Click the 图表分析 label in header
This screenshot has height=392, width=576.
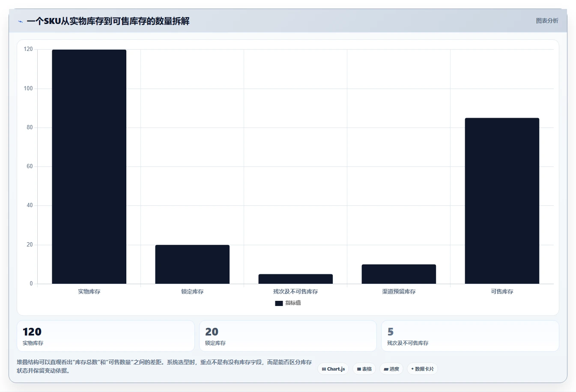tap(547, 21)
